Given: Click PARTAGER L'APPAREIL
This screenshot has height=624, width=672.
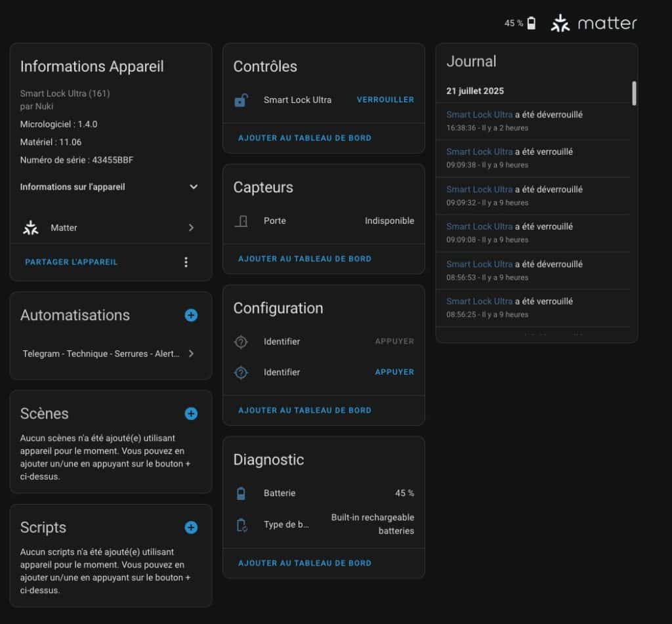Looking at the screenshot, I should (71, 262).
